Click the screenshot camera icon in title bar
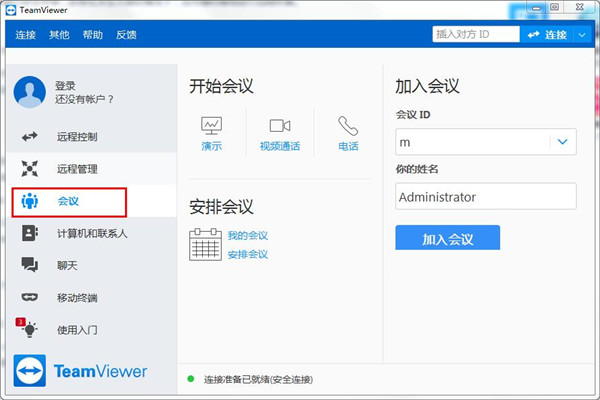The width and height of the screenshot is (600, 400). tap(554, 7)
